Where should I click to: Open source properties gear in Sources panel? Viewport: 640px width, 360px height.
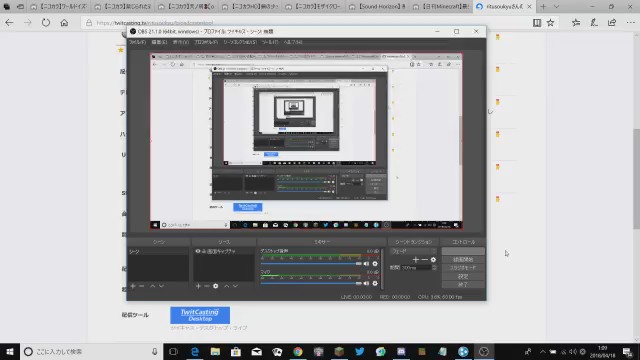point(216,286)
